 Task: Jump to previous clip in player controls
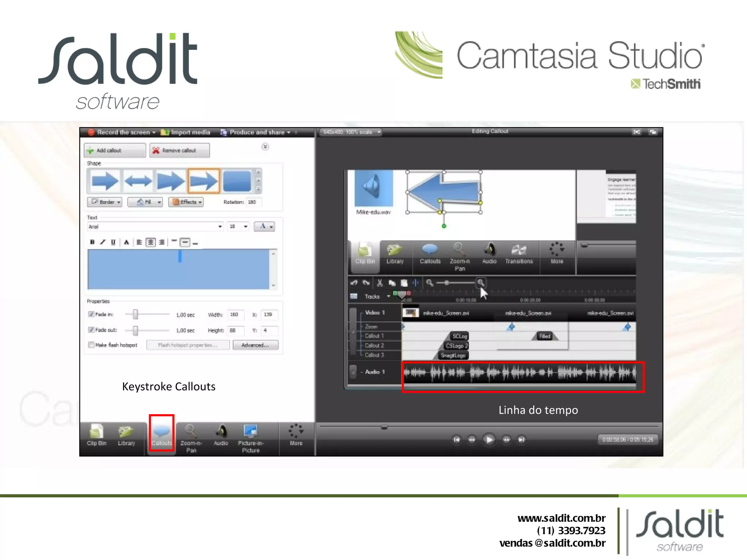tap(456, 440)
